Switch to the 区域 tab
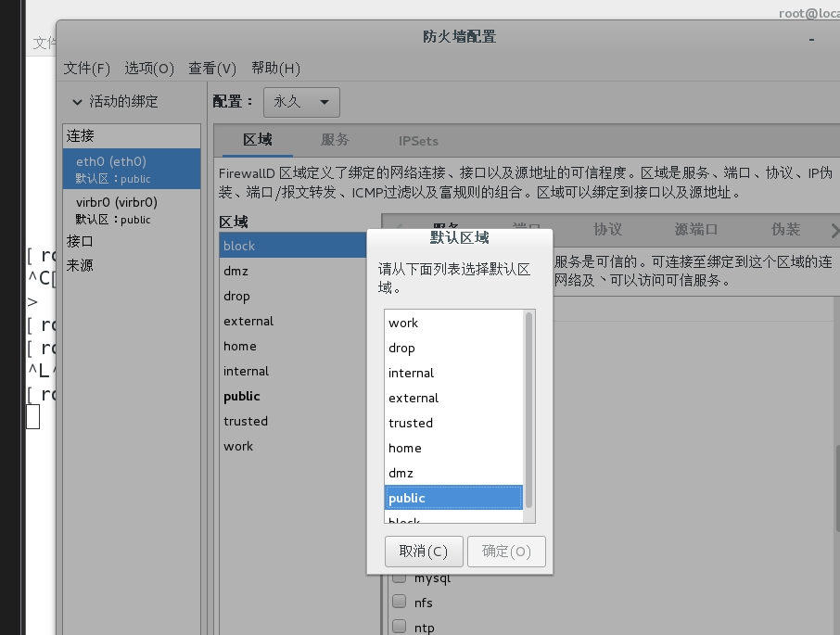This screenshot has width=840, height=635. 258,140
